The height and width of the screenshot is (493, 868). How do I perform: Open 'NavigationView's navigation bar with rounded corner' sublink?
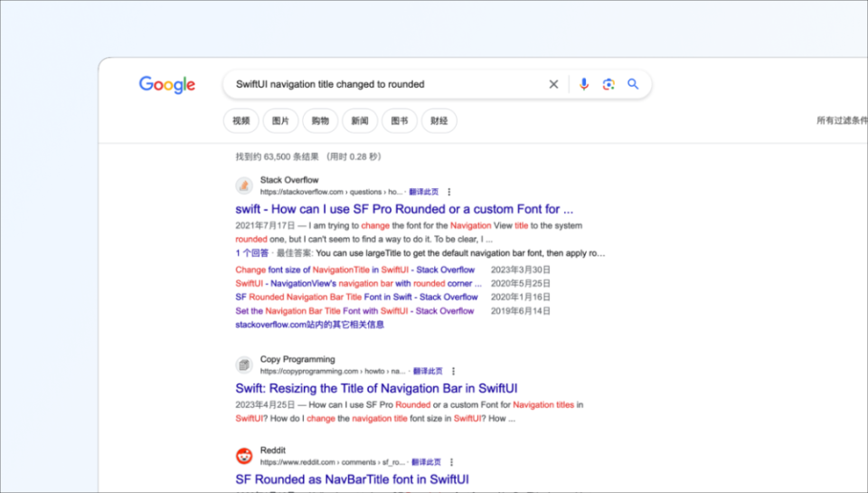[x=358, y=284]
